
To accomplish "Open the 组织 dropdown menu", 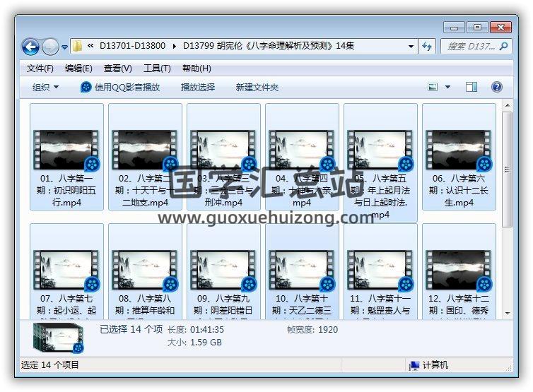I will [45, 88].
